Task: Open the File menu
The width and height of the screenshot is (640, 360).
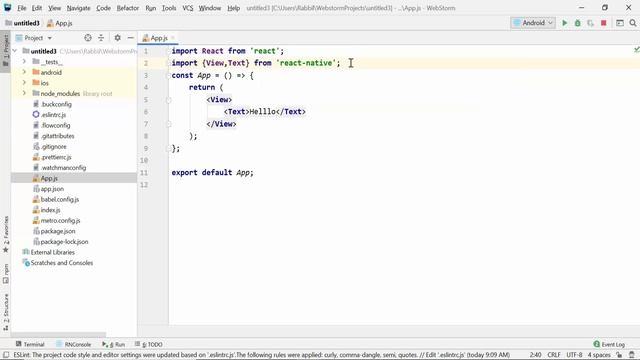Action: click(22, 8)
